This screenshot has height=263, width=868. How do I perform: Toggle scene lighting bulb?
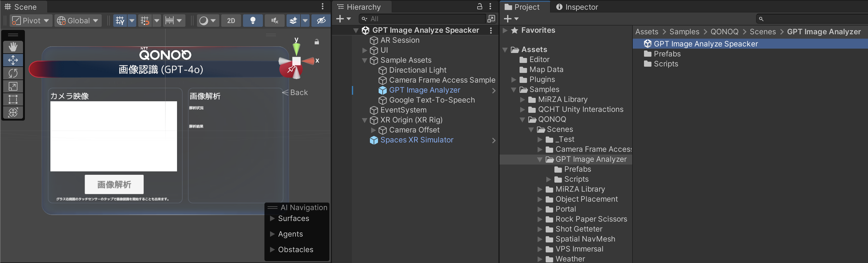(253, 21)
